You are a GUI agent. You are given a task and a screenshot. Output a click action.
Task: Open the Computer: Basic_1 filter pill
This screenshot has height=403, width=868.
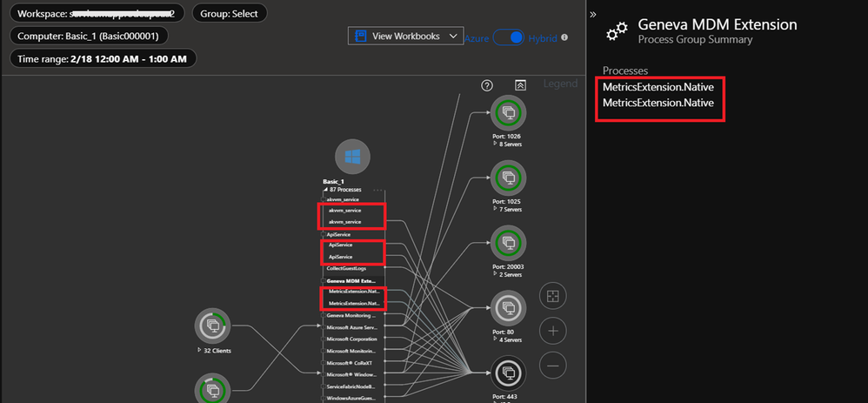coord(89,36)
